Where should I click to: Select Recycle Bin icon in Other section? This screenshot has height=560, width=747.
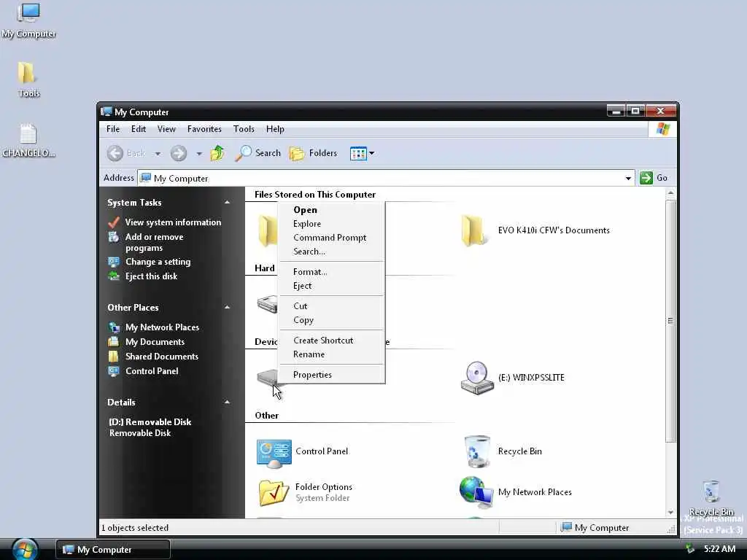477,451
